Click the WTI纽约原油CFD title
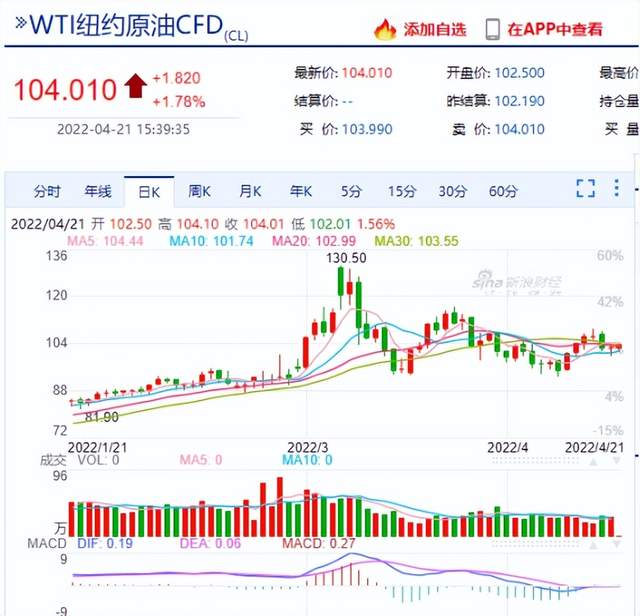Viewport: 640px width, 616px height. click(126, 25)
